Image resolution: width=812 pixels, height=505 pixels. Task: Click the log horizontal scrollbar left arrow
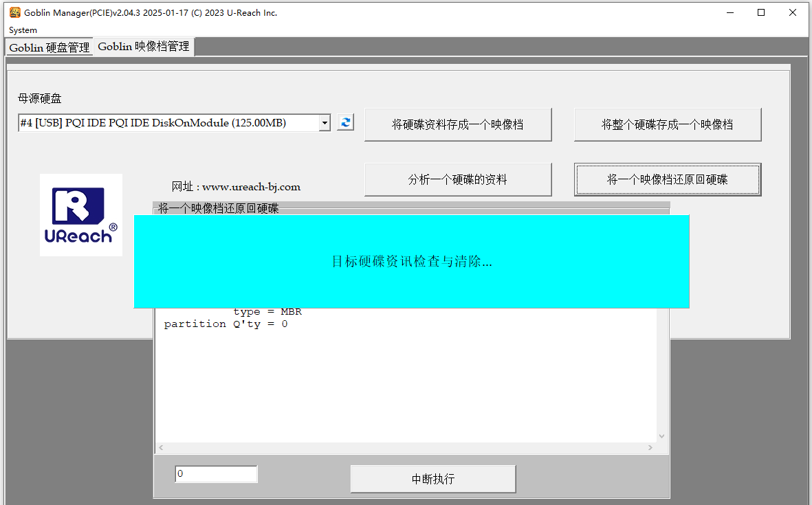pyautogui.click(x=161, y=447)
